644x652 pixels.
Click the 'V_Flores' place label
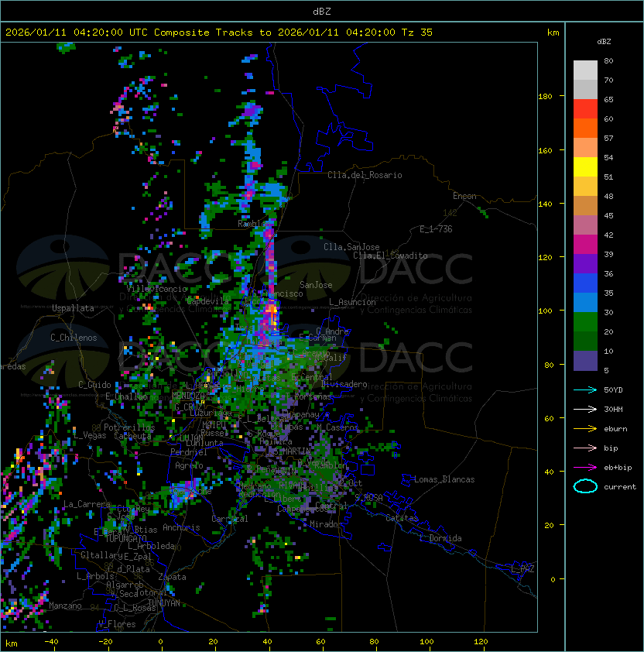point(117,624)
